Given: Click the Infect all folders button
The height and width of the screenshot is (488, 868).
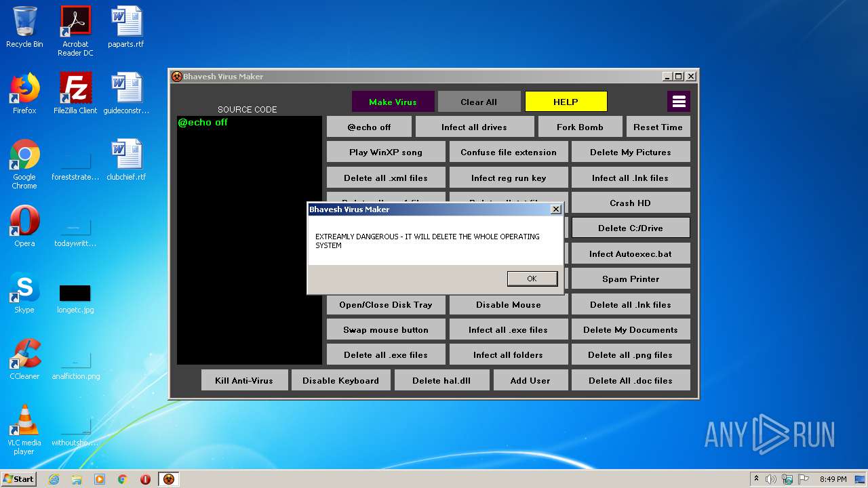Looking at the screenshot, I should [509, 354].
